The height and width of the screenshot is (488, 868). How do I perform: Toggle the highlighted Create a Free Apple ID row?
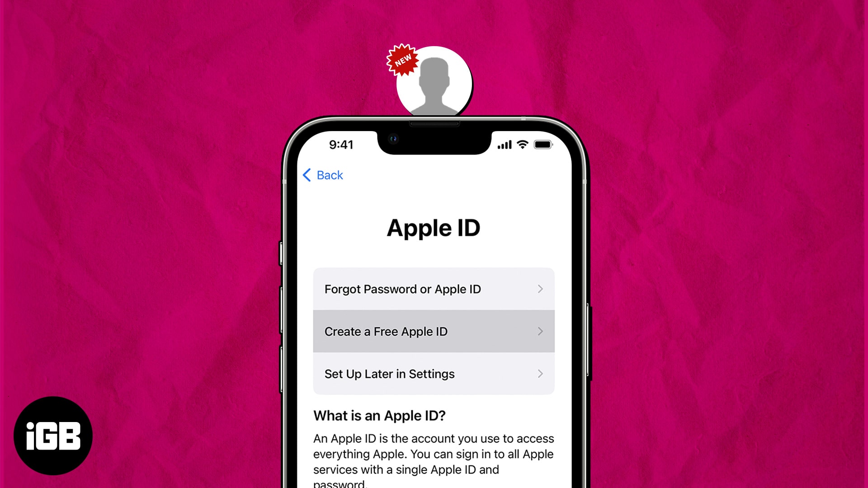pyautogui.click(x=434, y=331)
